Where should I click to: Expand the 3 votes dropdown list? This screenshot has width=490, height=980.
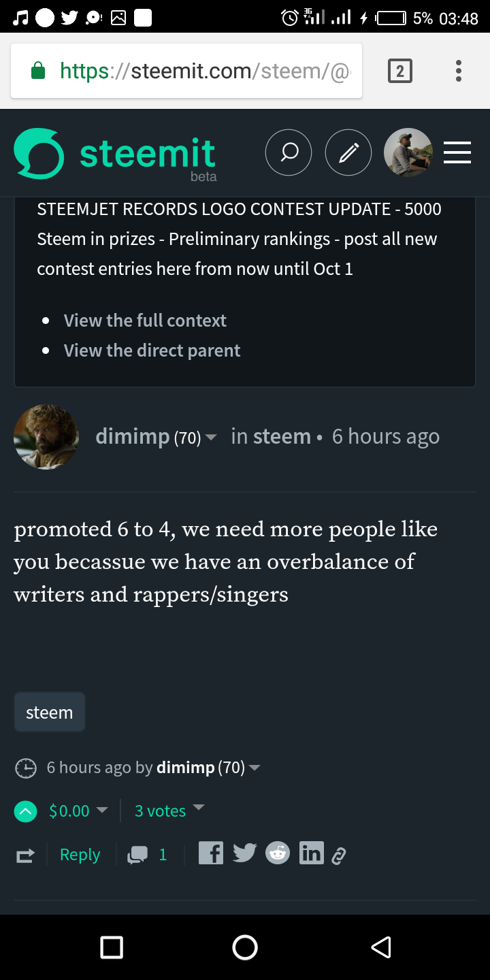(x=169, y=811)
